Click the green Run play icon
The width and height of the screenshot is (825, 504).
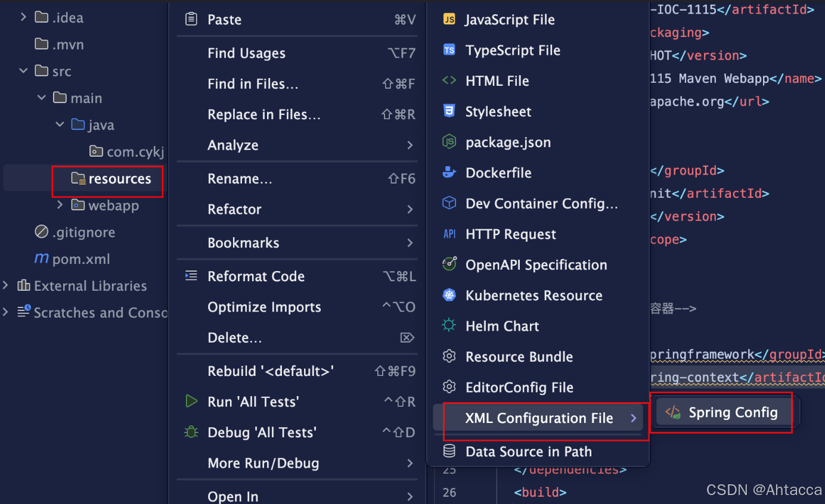191,402
